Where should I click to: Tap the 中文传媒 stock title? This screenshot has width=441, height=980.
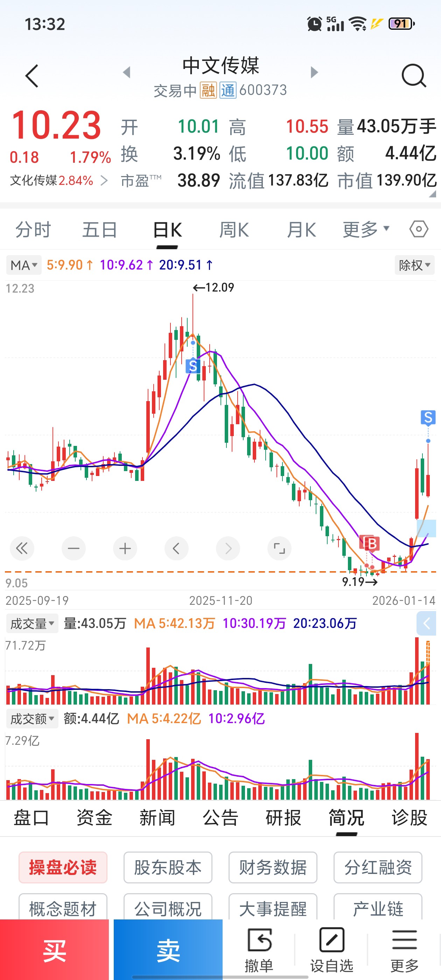220,65
